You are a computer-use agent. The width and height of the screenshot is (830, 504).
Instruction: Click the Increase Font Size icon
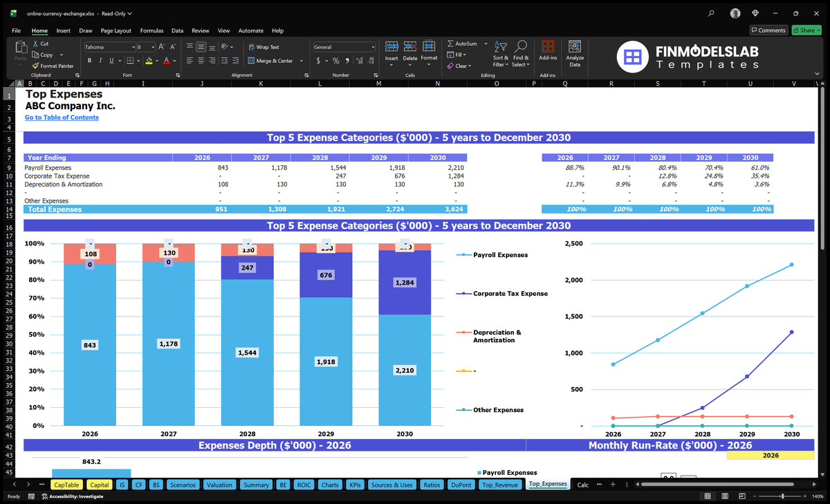162,47
